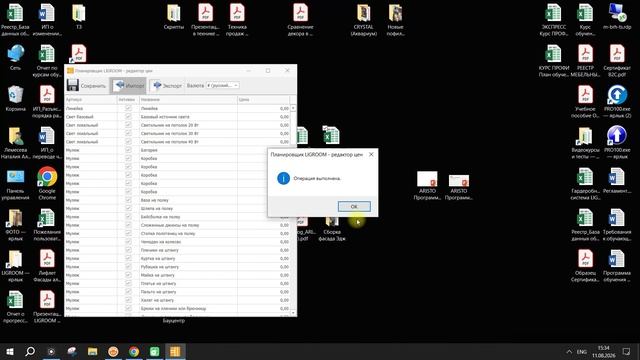Open the notification center in tray
Image resolution: width=640 pixels, height=360 pixels.
[627, 351]
